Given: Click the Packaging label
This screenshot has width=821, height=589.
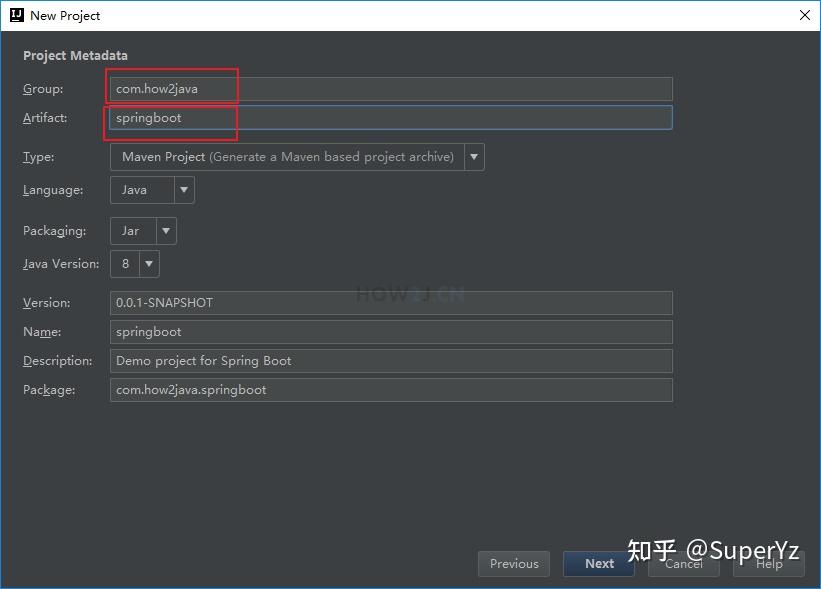Looking at the screenshot, I should pyautogui.click(x=54, y=231).
